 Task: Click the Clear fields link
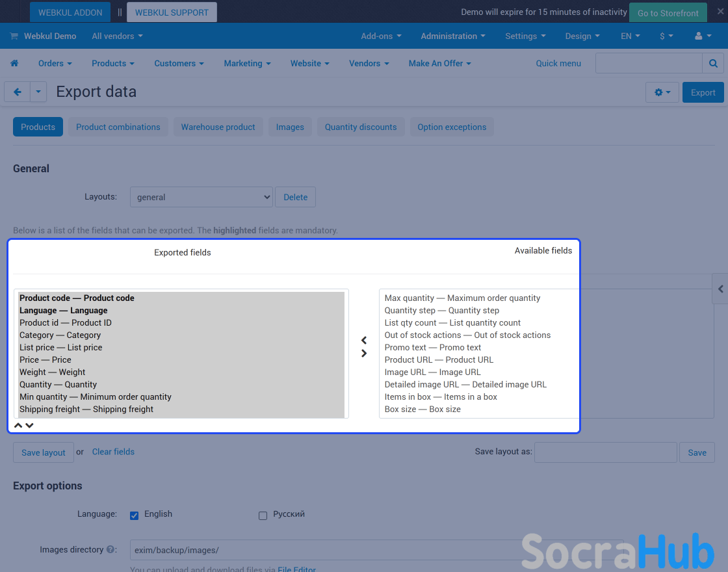[113, 452]
